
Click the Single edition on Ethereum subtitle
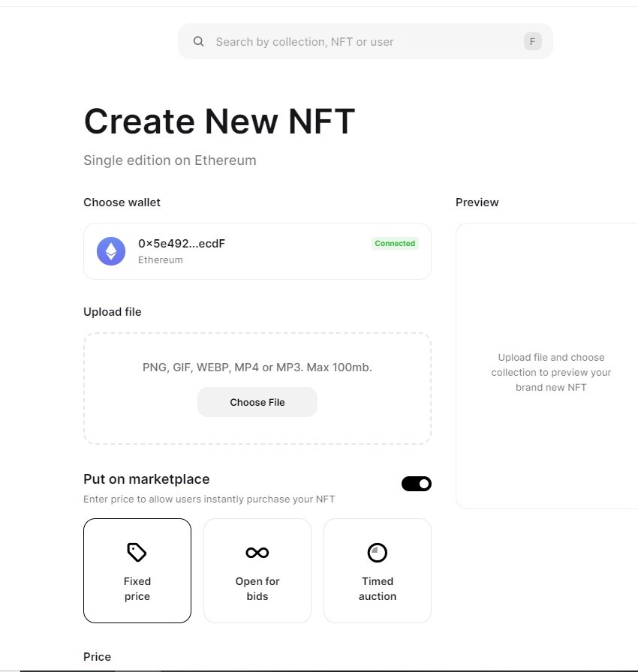(x=170, y=160)
